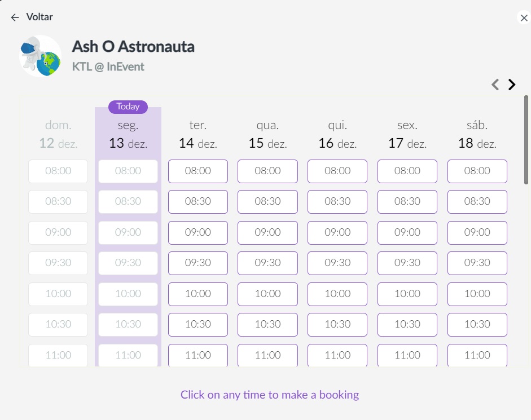The height and width of the screenshot is (420, 531).
Task: Select the 11:00 slot on qua. 15 dez.
Action: coord(267,355)
